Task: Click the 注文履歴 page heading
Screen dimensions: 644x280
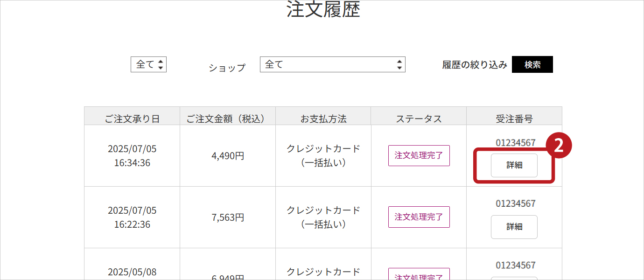Action: pyautogui.click(x=323, y=9)
